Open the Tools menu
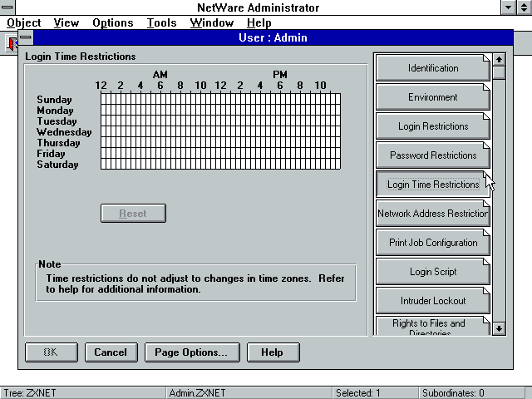The height and width of the screenshot is (399, 532). click(x=161, y=23)
